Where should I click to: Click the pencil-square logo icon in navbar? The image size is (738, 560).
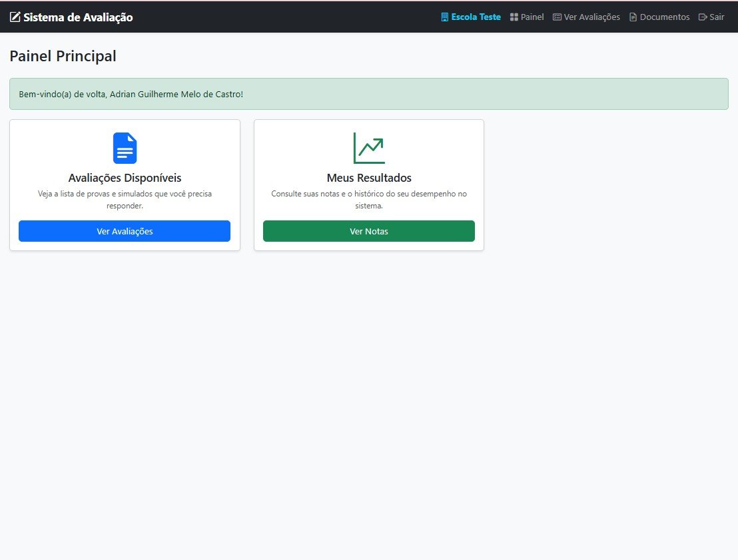[15, 17]
